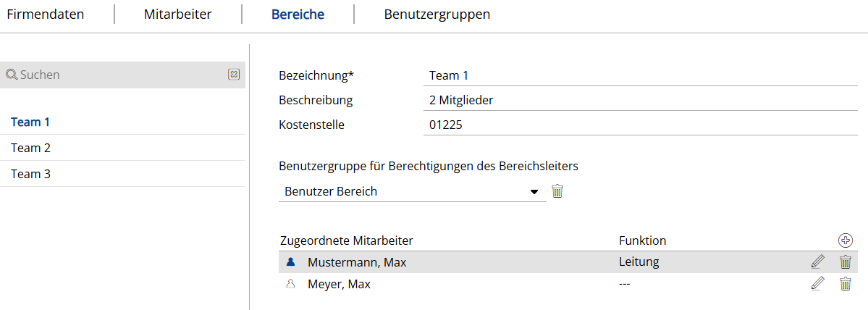The height and width of the screenshot is (310, 868).
Task: Select Team 2 in the list
Action: pyautogui.click(x=30, y=148)
